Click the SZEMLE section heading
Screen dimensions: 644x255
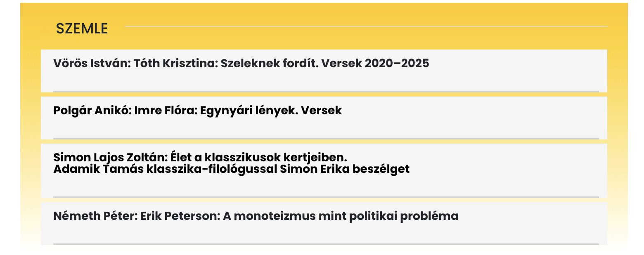(x=82, y=28)
